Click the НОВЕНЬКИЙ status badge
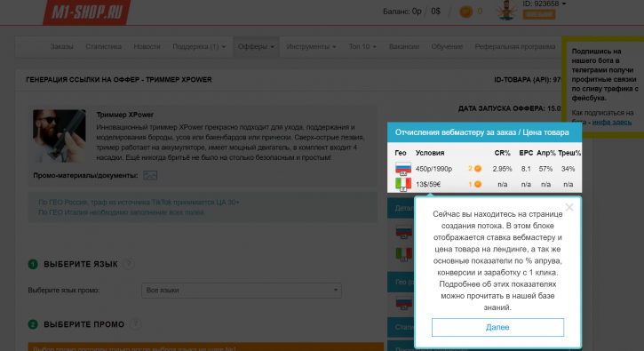644x351 pixels. (x=539, y=14)
